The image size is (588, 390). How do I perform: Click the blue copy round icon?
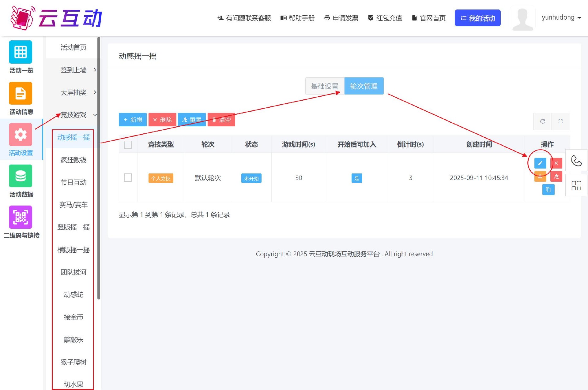pos(548,190)
